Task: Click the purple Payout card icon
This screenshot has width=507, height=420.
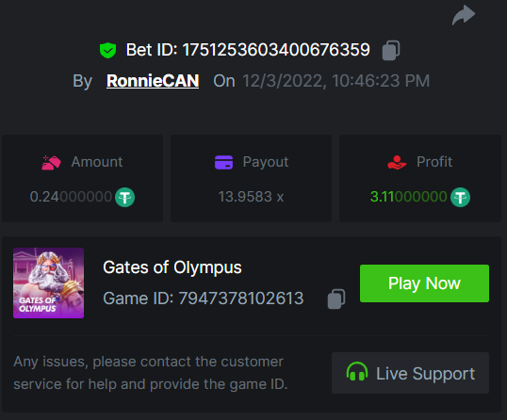Action: pyautogui.click(x=223, y=162)
